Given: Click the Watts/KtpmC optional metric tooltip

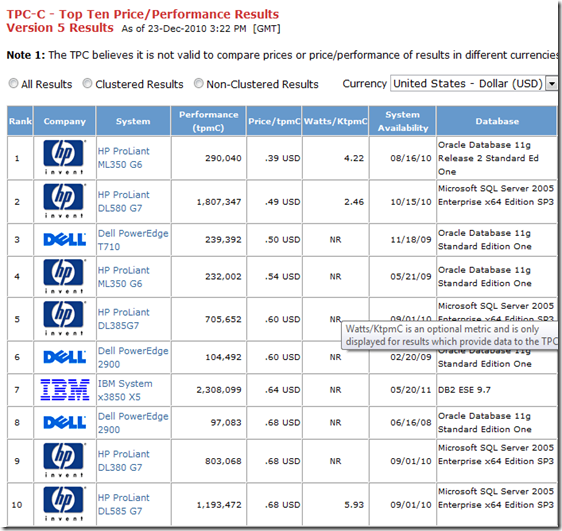Looking at the screenshot, I should [450, 335].
